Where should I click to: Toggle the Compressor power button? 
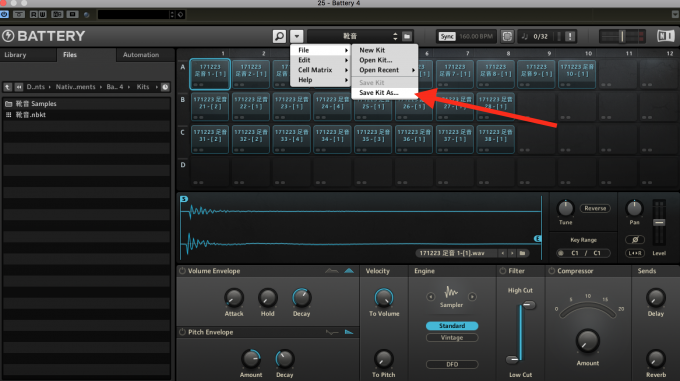coord(552,271)
